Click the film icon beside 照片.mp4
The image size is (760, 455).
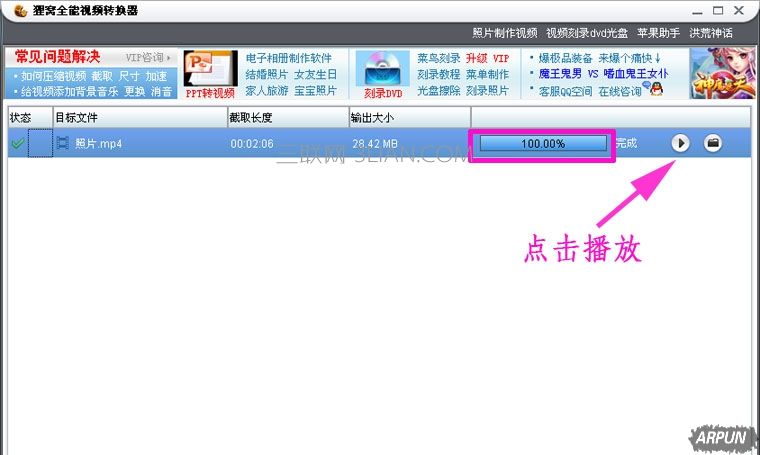(x=63, y=143)
